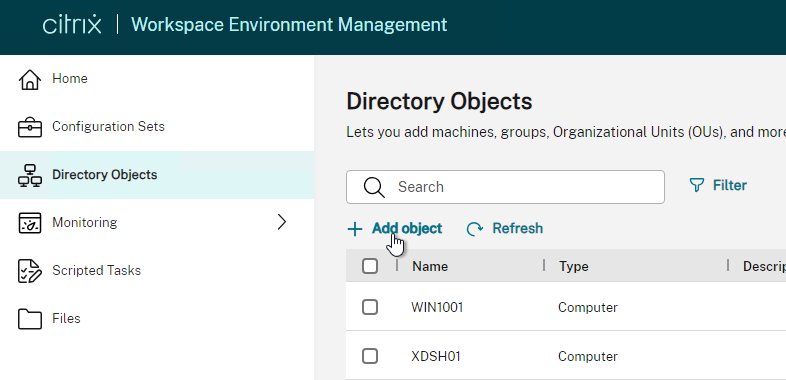Open the Scripted Tasks checklist icon
This screenshot has height=380, width=786.
pos(30,271)
